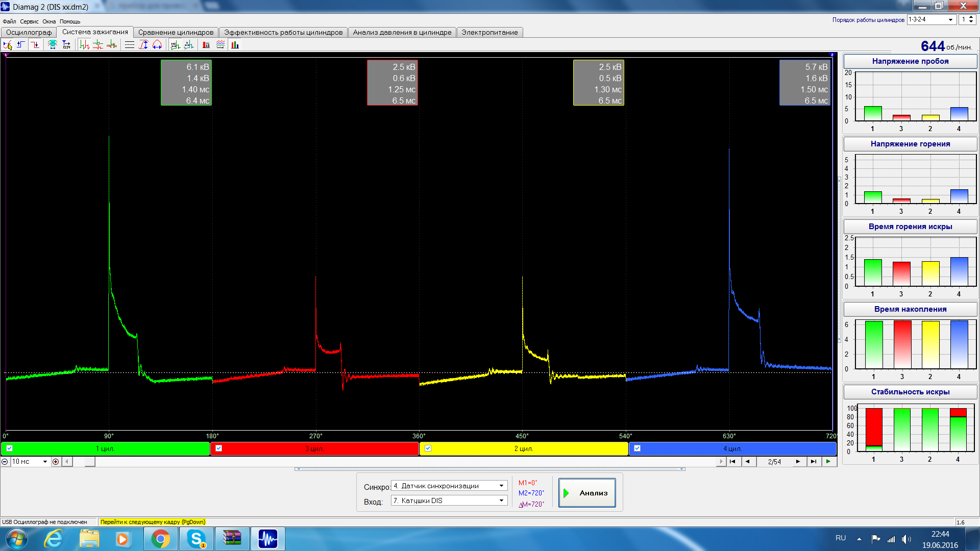
Task: Click the cylinder numbering 1234 icon
Action: (66, 45)
